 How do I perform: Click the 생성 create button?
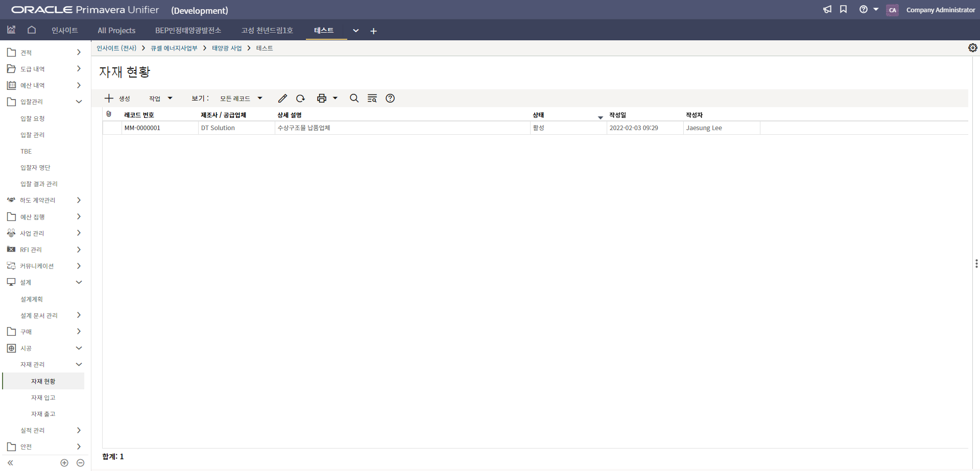coord(117,98)
